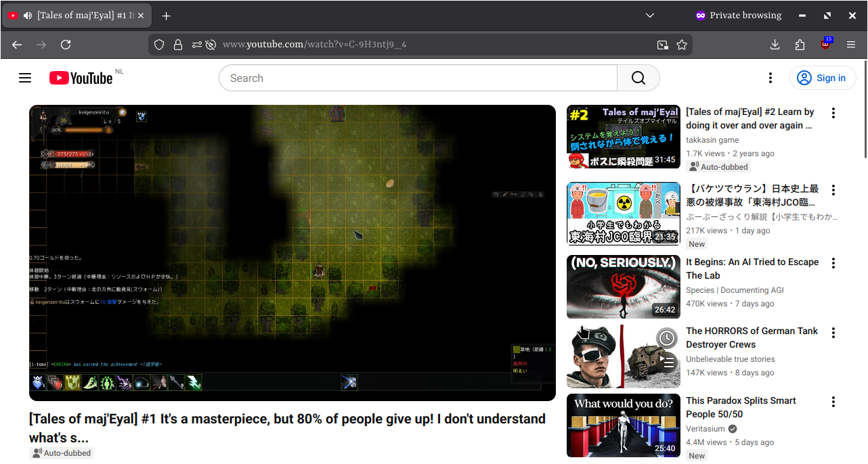Click Unbelievable true stories channel name
The width and height of the screenshot is (868, 464).
point(731,359)
